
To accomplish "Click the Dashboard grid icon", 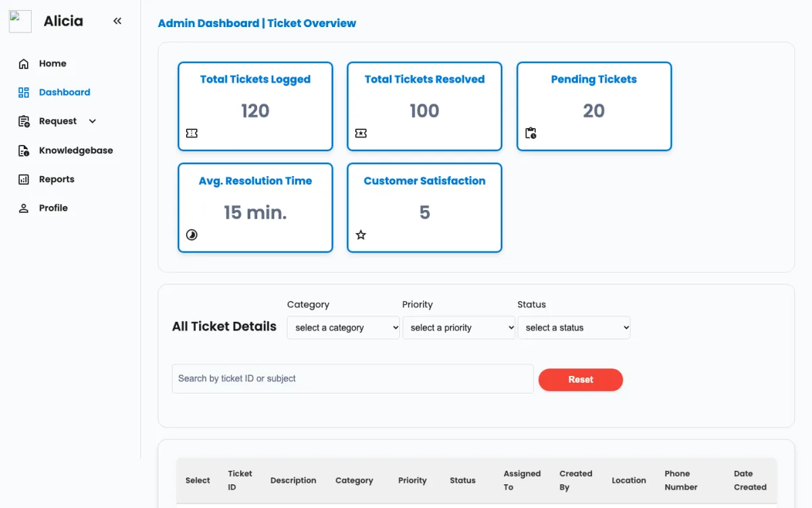I will 24,93.
